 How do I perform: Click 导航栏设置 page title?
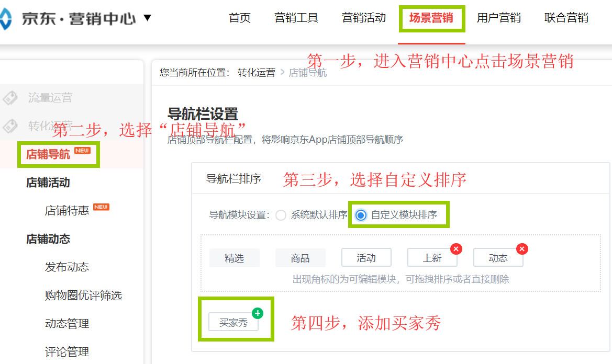[x=203, y=114]
